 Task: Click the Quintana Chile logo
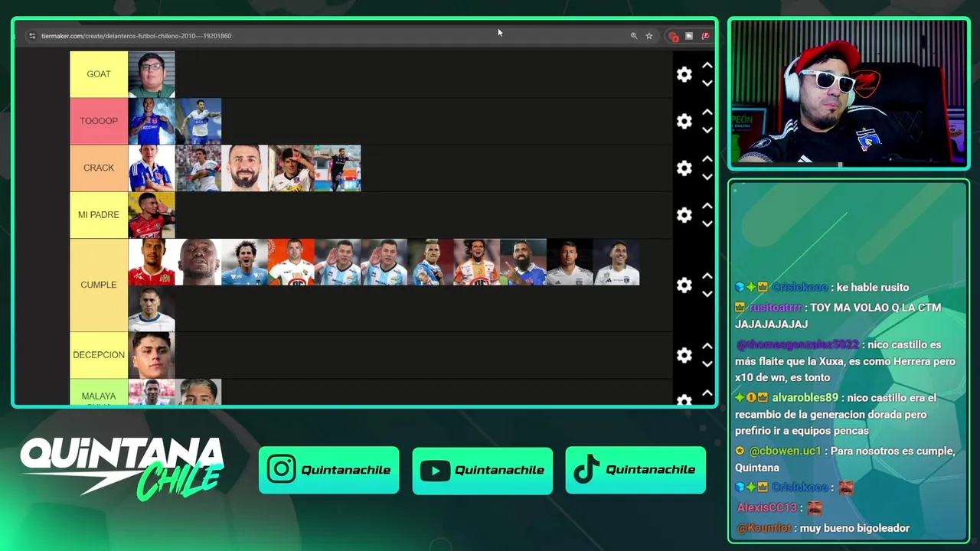tap(122, 468)
